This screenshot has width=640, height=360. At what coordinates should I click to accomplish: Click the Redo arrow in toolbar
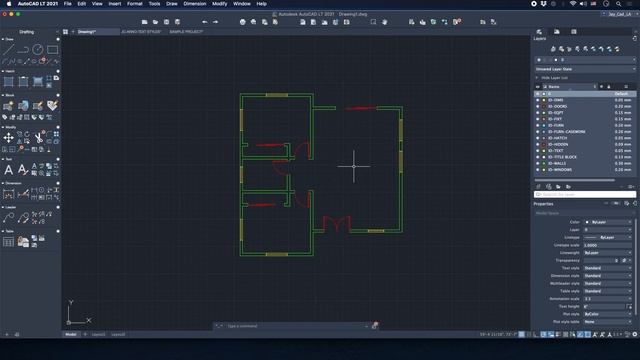pyautogui.click(x=216, y=22)
